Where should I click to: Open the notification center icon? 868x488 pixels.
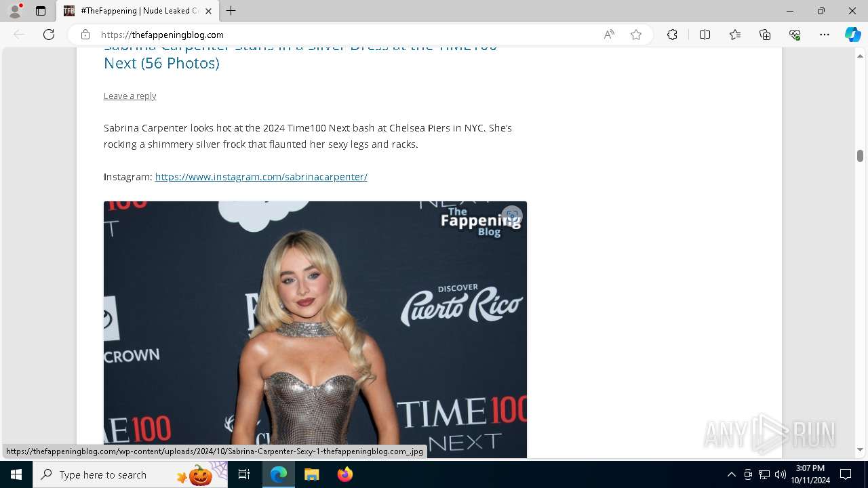coord(846,474)
